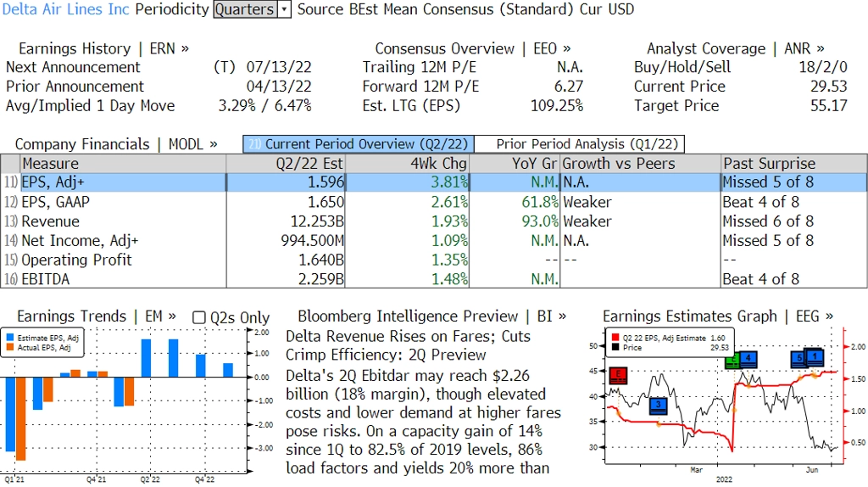Click Next Announcement date 07/13/22

click(279, 67)
